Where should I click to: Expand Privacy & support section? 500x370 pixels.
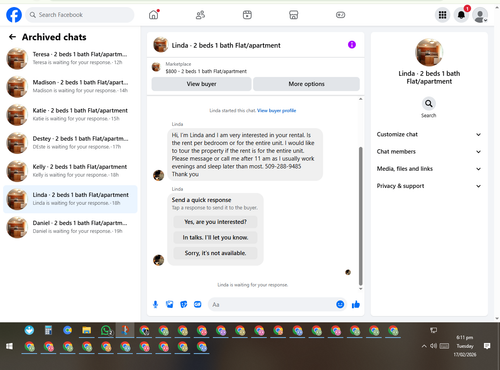[429, 186]
